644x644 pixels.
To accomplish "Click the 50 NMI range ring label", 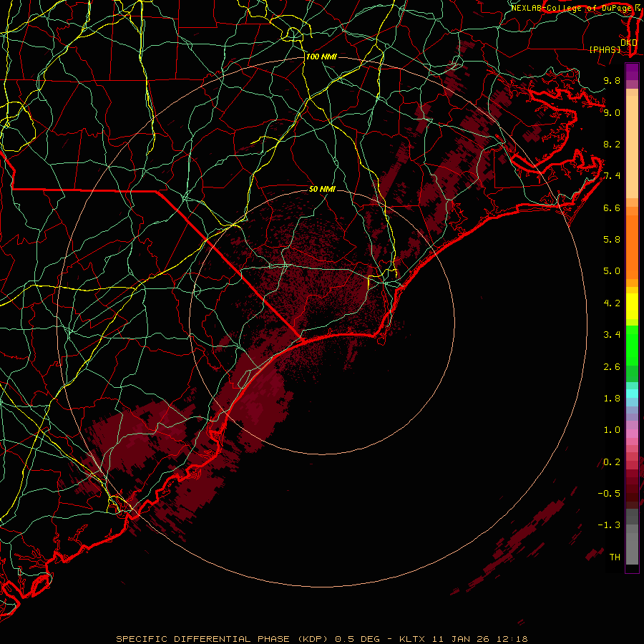I will click(322, 189).
